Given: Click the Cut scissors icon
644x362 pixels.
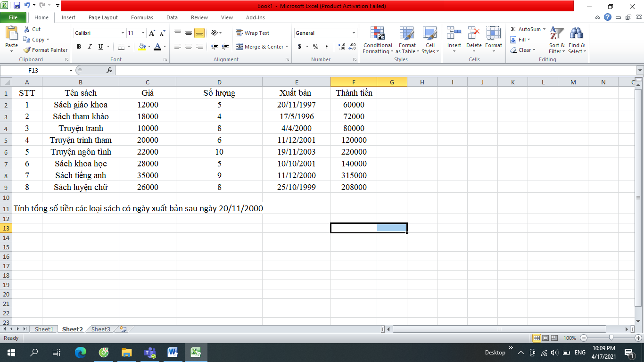Looking at the screenshot, I should tap(27, 29).
